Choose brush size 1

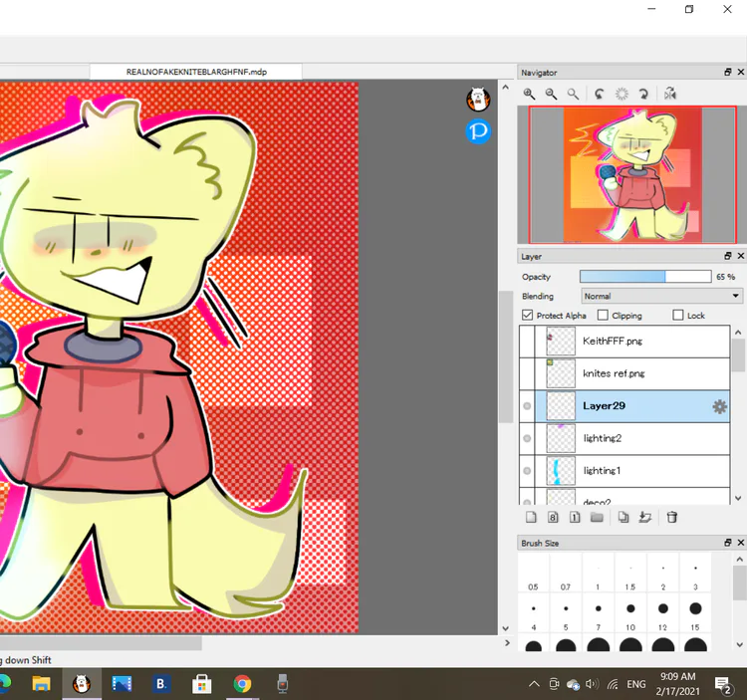point(598,574)
